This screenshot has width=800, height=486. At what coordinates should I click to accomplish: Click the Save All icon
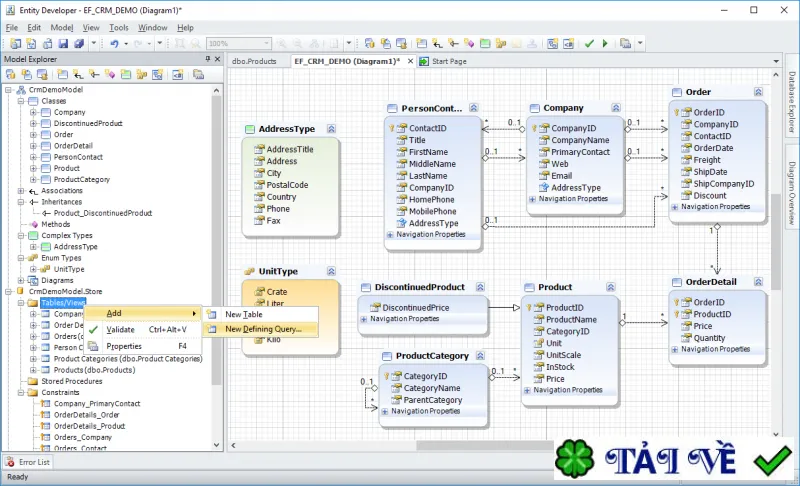pos(79,44)
